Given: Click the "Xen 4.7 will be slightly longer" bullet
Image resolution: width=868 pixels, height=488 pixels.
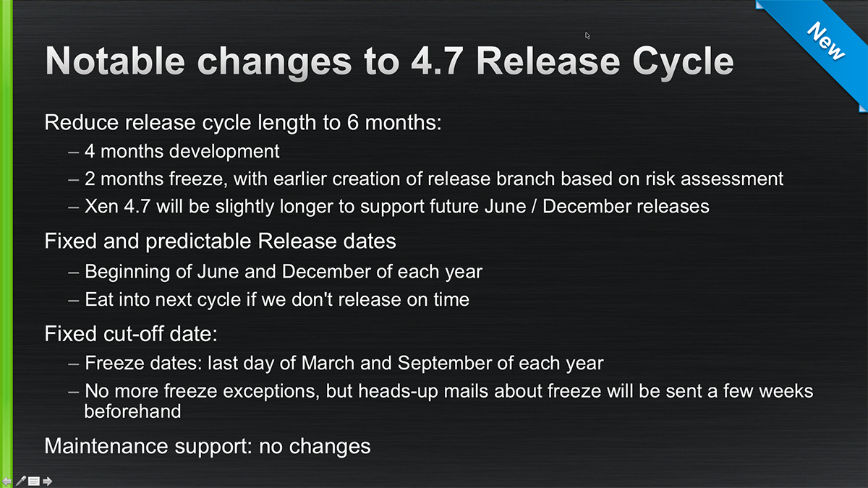Looking at the screenshot, I should tap(396, 206).
